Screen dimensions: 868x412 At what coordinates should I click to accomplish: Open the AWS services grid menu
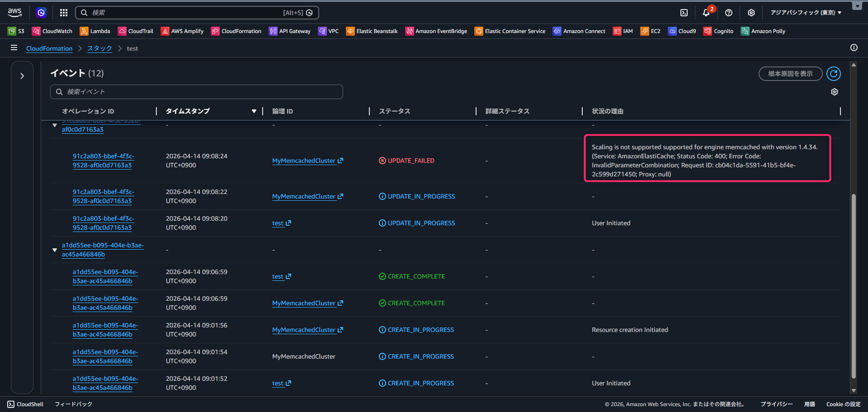tap(64, 13)
